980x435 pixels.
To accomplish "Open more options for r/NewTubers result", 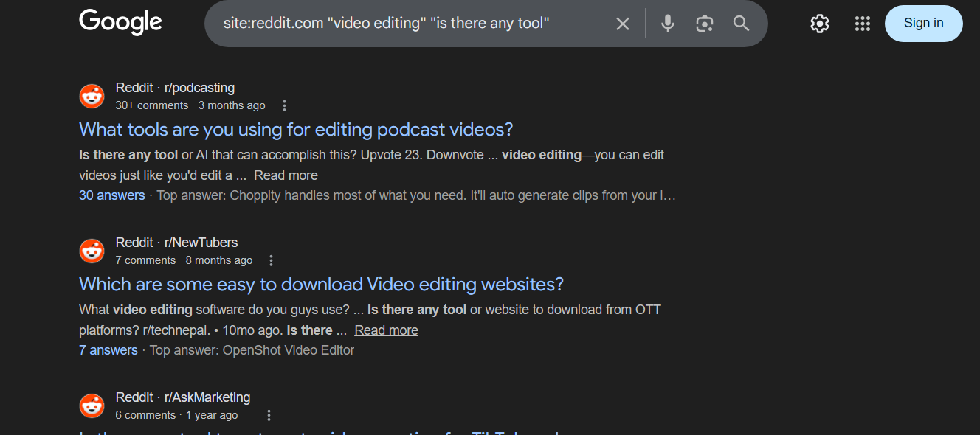I will [272, 260].
